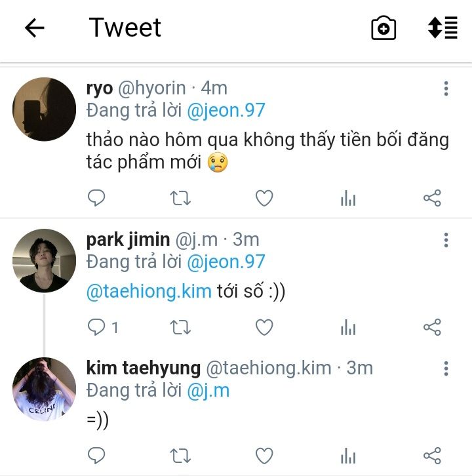Image resolution: width=472 pixels, height=476 pixels.
Task: Open more options on ryo's tweet
Action: pyautogui.click(x=446, y=89)
